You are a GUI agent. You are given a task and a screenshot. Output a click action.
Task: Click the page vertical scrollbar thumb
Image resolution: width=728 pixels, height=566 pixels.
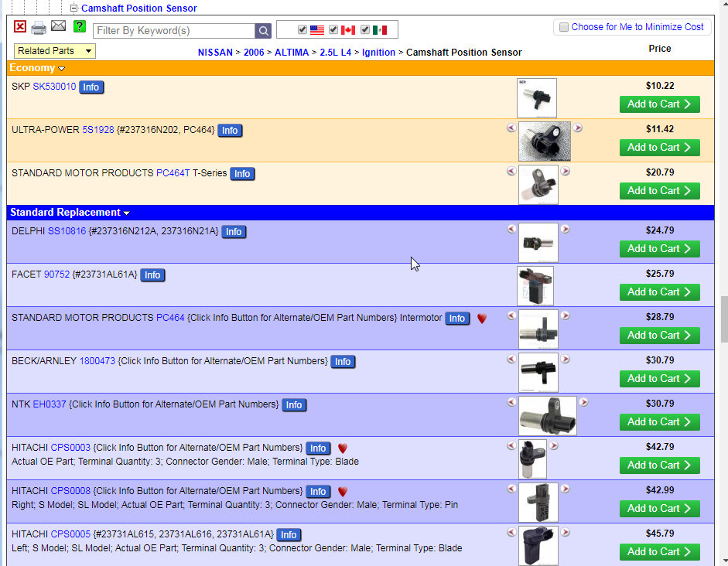click(724, 319)
